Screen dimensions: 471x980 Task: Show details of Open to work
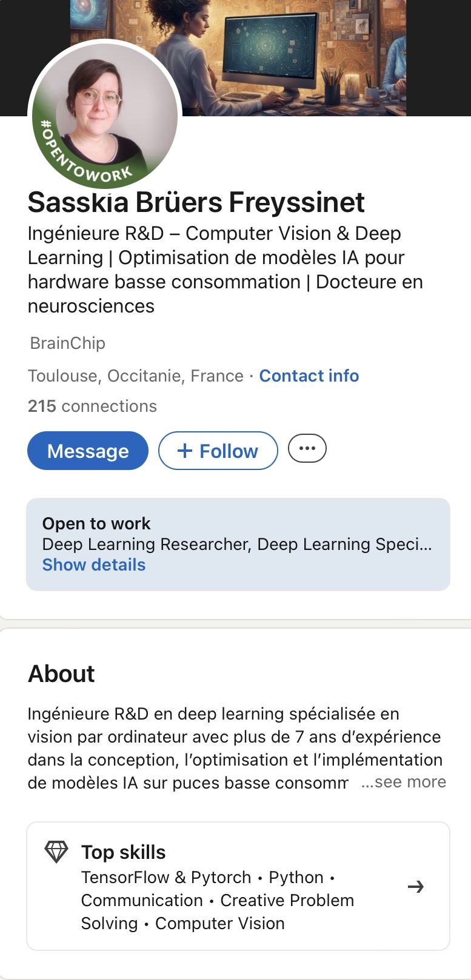[x=94, y=564]
